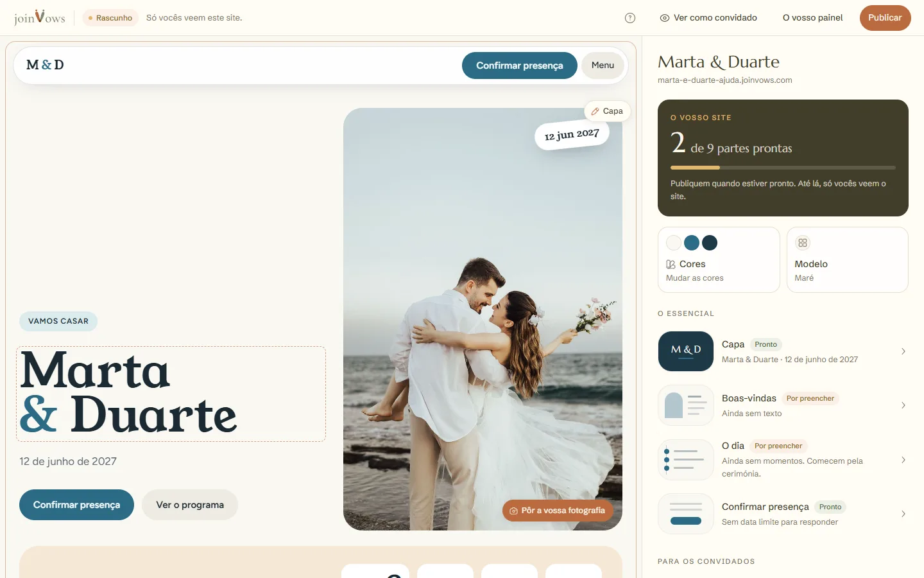This screenshot has width=924, height=578.
Task: Click Pôr a vossa fotografia button
Action: click(x=558, y=511)
